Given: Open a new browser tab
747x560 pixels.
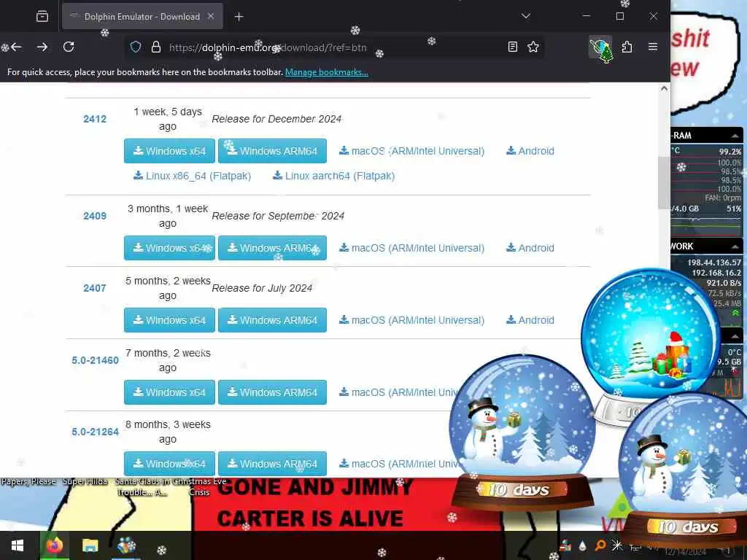Looking at the screenshot, I should (239, 17).
